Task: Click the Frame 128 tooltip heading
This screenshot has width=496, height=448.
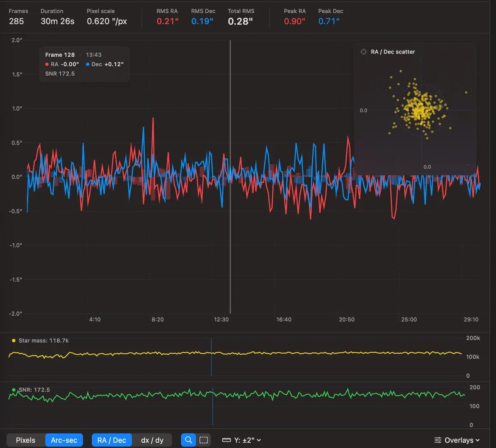Action: tap(60, 55)
